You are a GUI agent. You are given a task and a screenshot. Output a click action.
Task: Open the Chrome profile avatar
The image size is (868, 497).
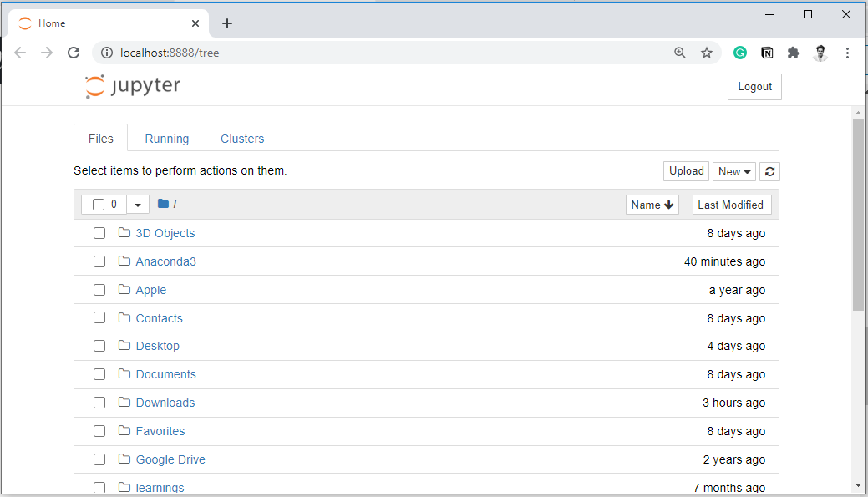pos(820,53)
